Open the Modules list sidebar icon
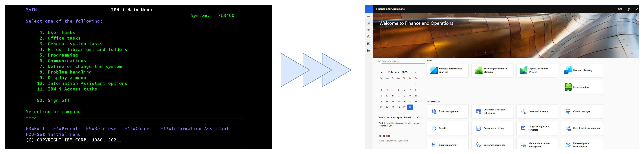Screen dimensions: 644x154 368,50
